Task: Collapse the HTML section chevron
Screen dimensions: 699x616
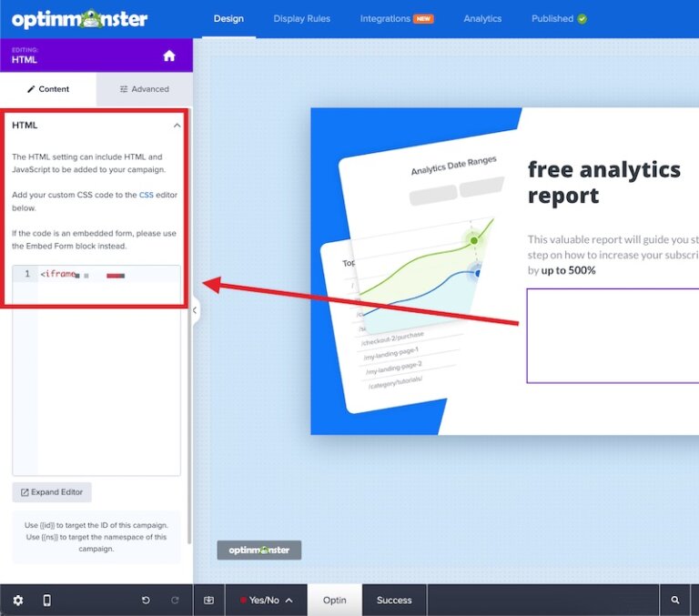Action: pos(177,126)
